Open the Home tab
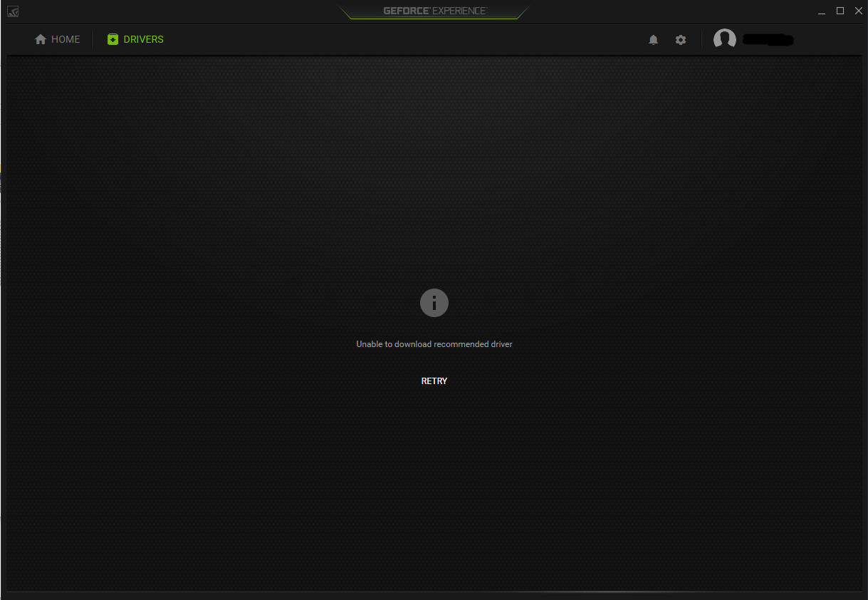The width and height of the screenshot is (868, 600). pyautogui.click(x=57, y=39)
